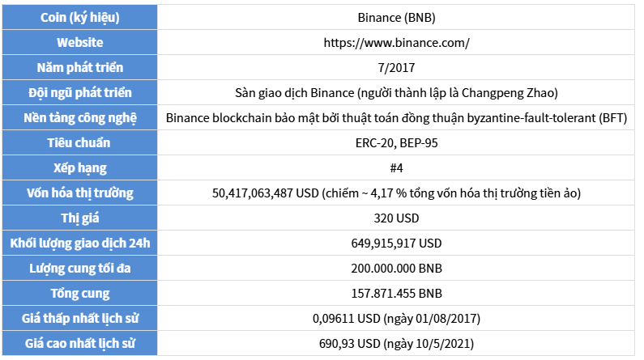Click the 50,417,063,487 USD market cap value
Image resolution: width=644 pixels, height=360 pixels.
pos(265,193)
